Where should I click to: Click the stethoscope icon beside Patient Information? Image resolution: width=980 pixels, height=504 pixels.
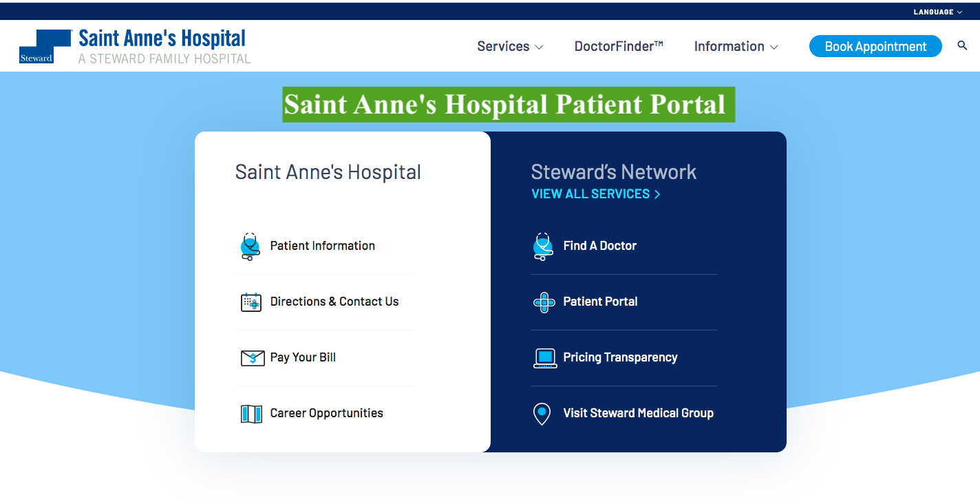(x=251, y=246)
